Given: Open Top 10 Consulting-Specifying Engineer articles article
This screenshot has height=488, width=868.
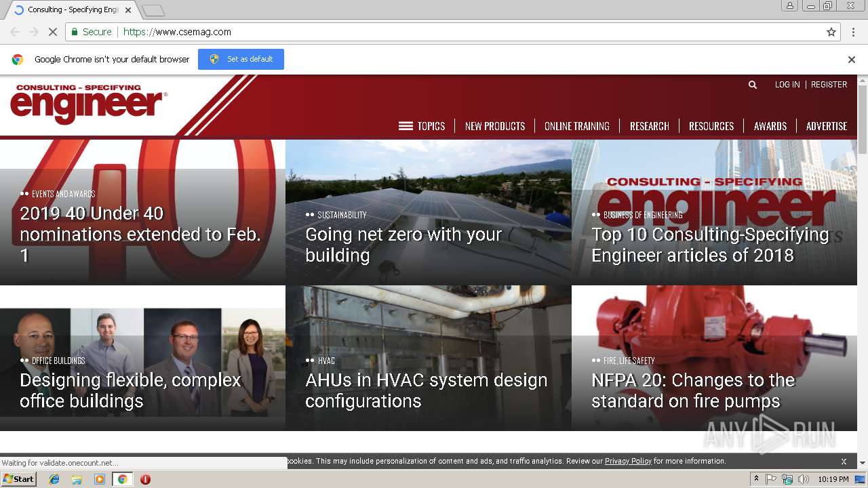Looking at the screenshot, I should (710, 245).
